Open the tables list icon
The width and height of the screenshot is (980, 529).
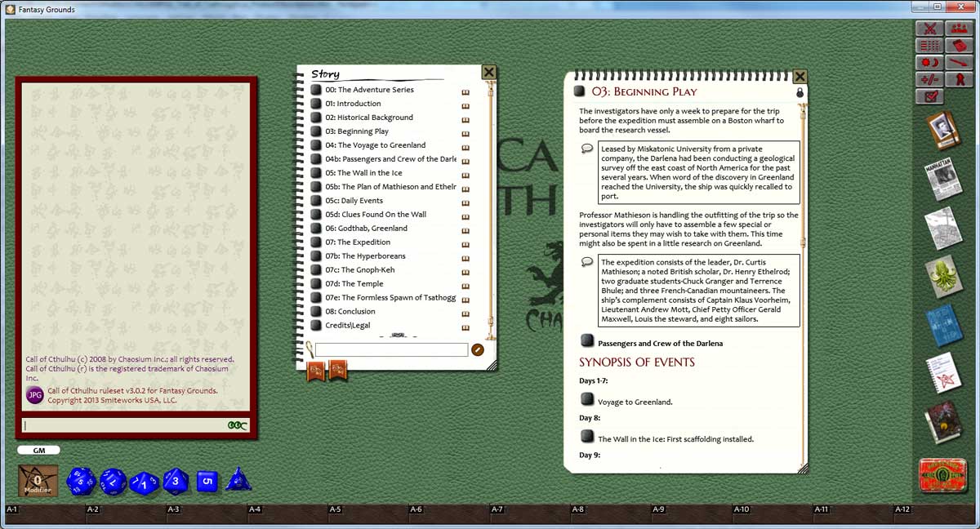pos(929,46)
